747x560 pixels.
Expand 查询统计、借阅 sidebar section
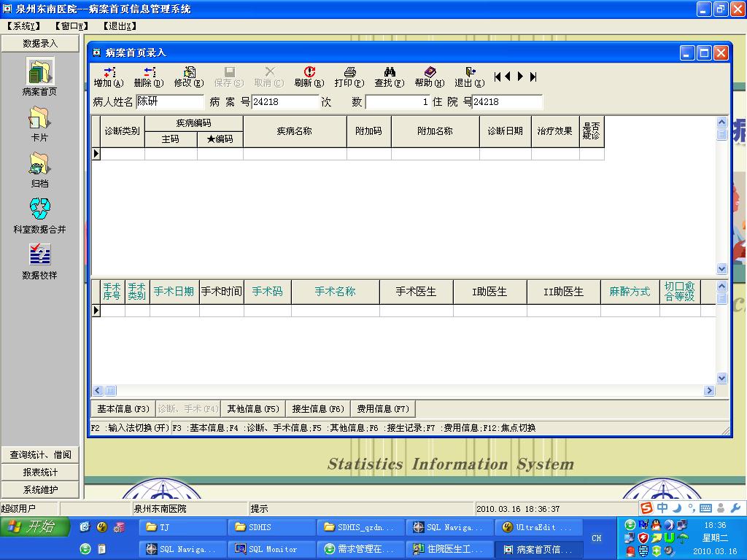click(40, 455)
